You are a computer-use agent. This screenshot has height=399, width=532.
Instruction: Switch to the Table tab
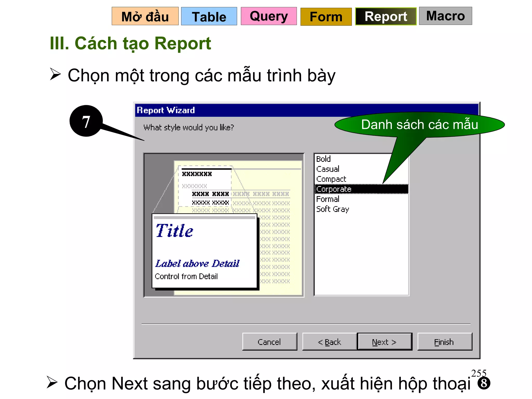pos(209,16)
